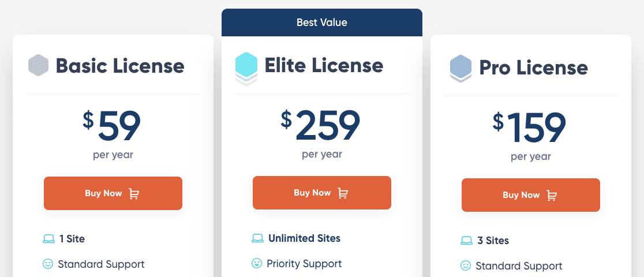The width and height of the screenshot is (644, 277).
Task: Buy the Pro License for $159
Action: [531, 195]
